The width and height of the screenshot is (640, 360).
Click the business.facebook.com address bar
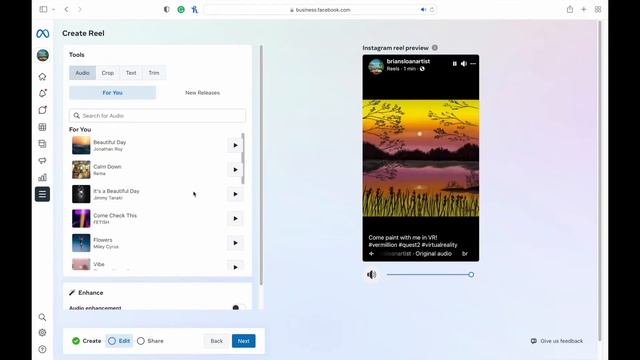click(x=320, y=9)
